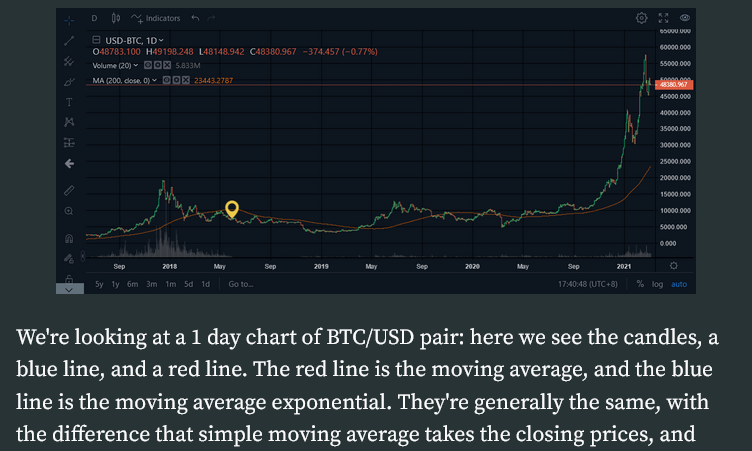The height and width of the screenshot is (451, 752).
Task: Select the 6m time range
Action: point(132,284)
